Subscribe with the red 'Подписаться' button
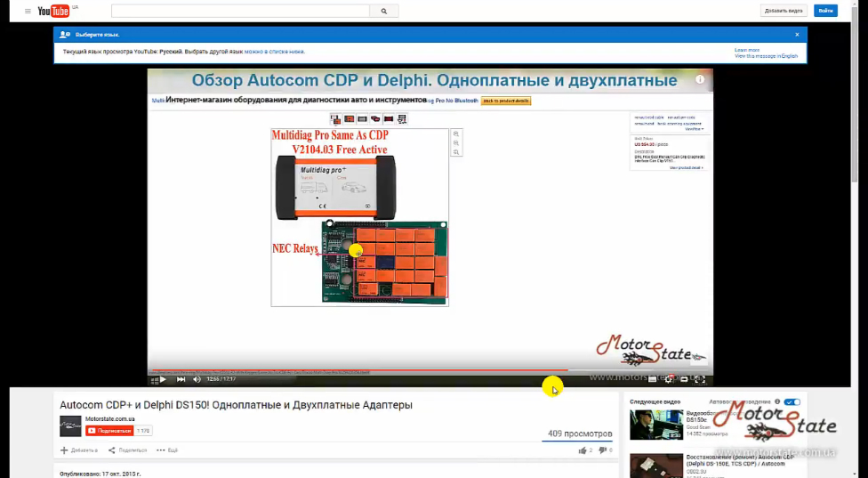This screenshot has width=868, height=478. (x=109, y=430)
